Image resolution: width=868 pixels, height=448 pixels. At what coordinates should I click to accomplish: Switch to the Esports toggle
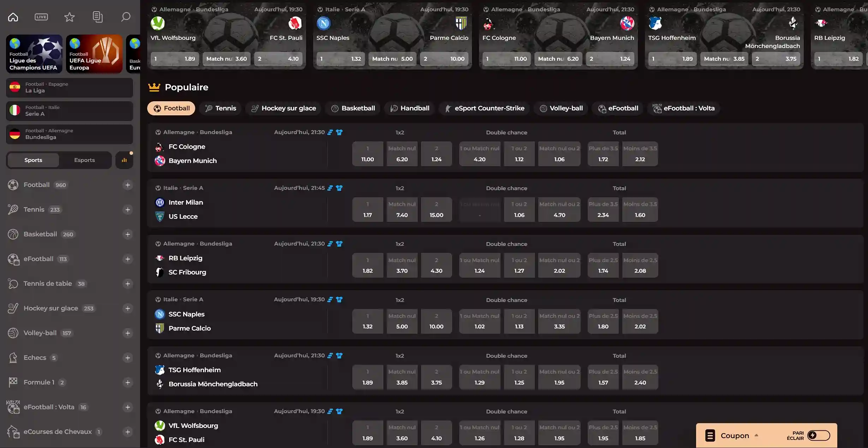point(84,160)
